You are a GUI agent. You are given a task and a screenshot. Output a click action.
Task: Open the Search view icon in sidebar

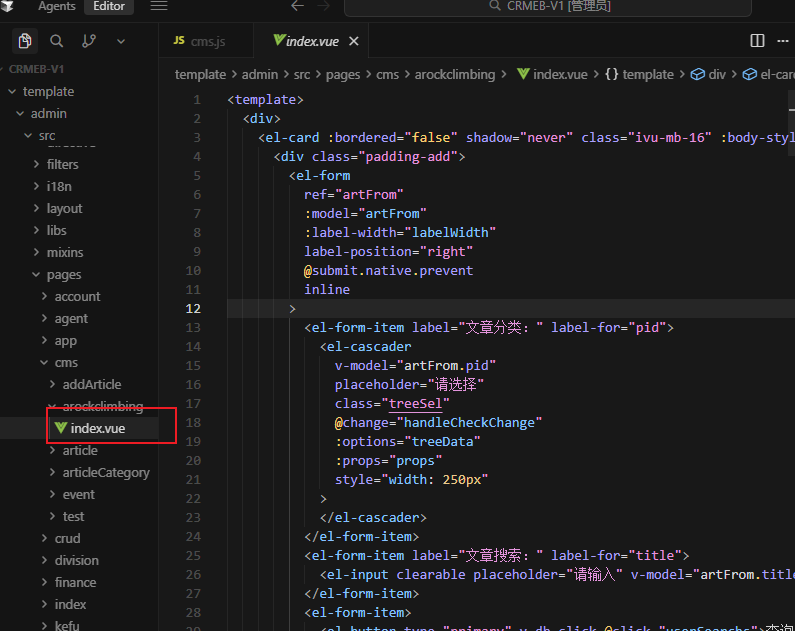click(57, 41)
